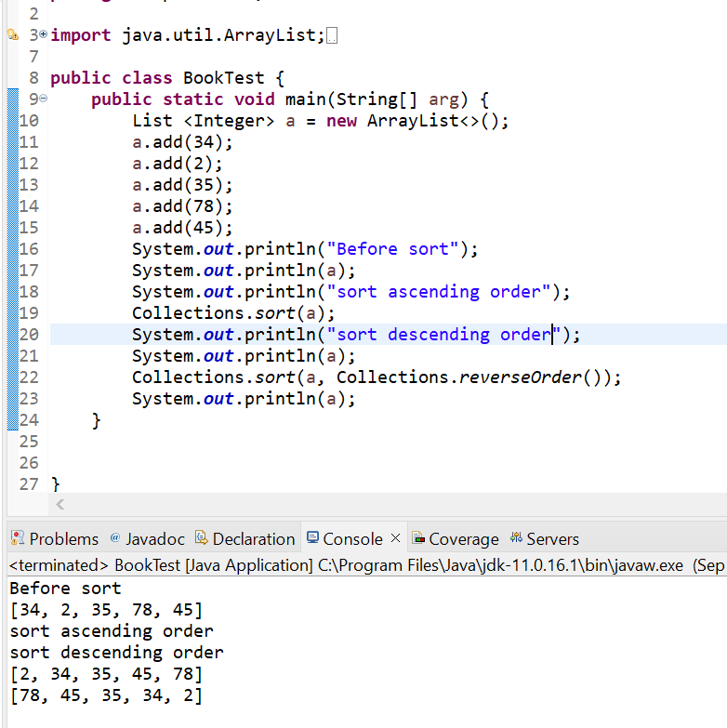Image resolution: width=727 pixels, height=728 pixels.
Task: Click "sort ascending order" string on line 18
Action: pos(439,292)
